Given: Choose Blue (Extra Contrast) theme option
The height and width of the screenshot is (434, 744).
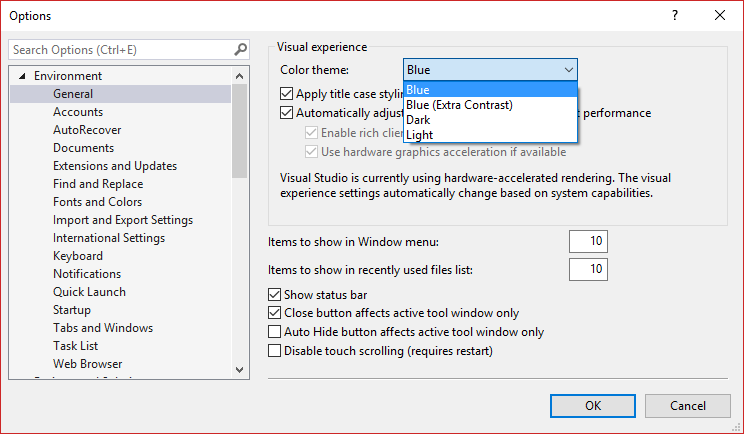Looking at the screenshot, I should tap(490, 105).
